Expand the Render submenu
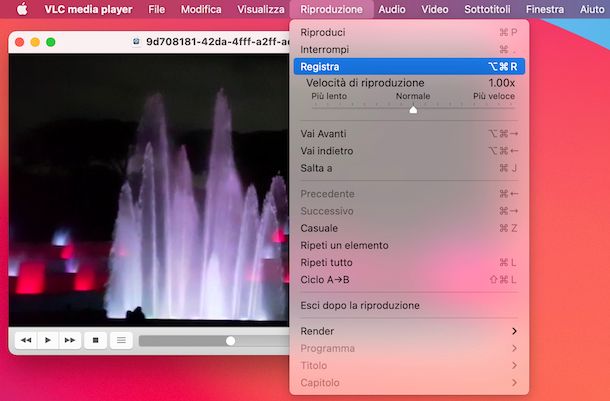 (409, 331)
